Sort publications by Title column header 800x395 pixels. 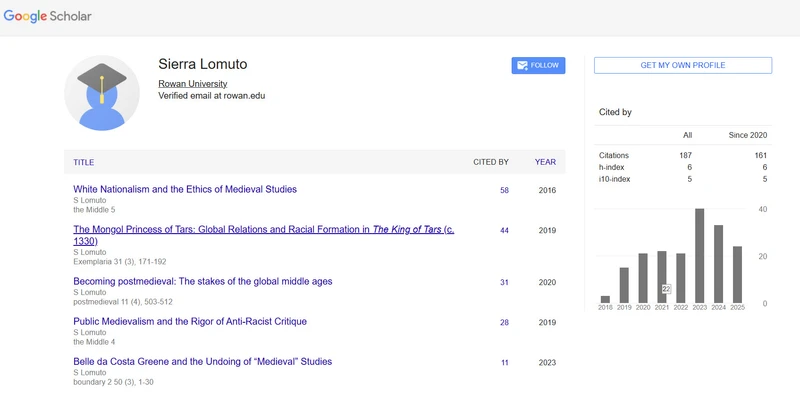[x=84, y=162]
